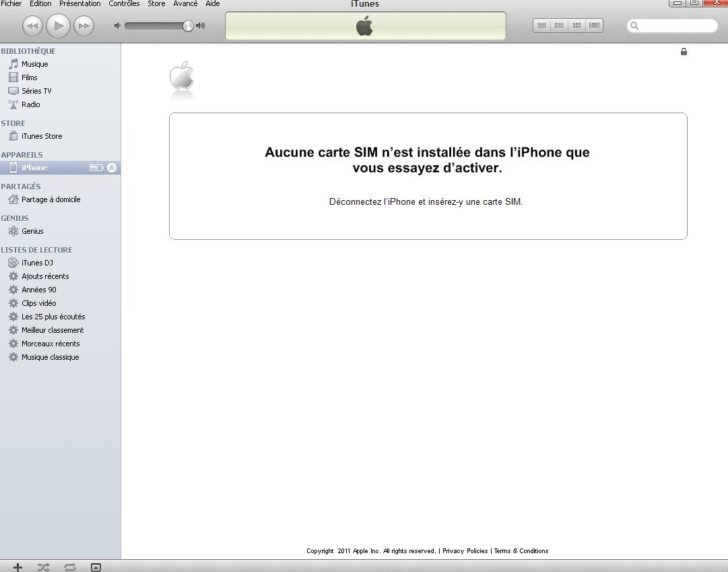The width and height of the screenshot is (728, 572).
Task: Click the magnifying glass search icon
Action: pyautogui.click(x=634, y=26)
